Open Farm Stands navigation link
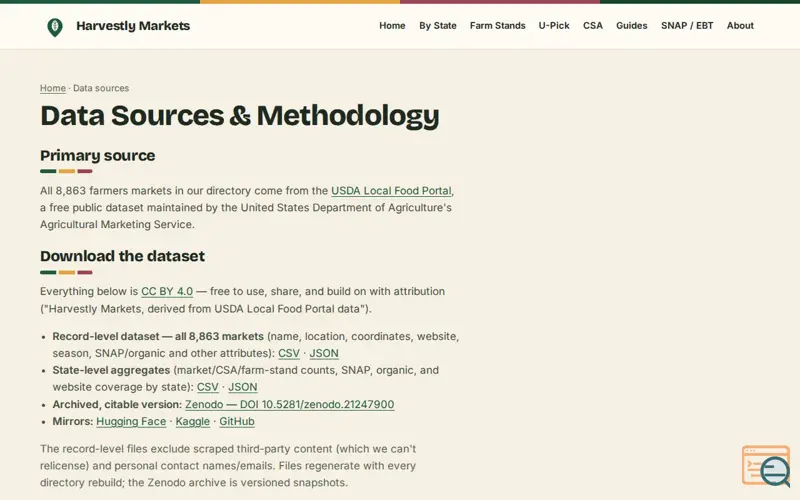 pyautogui.click(x=497, y=26)
